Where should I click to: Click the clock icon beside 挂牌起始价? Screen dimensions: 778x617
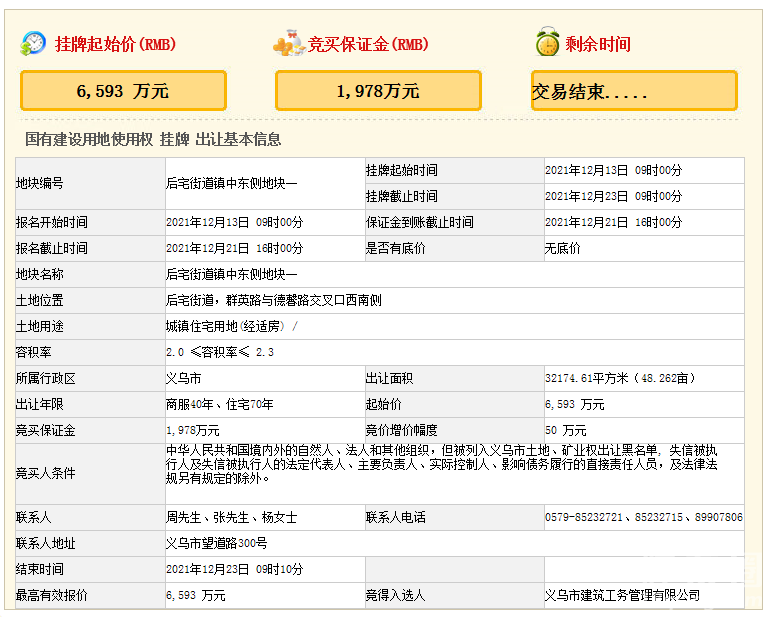pyautogui.click(x=34, y=44)
